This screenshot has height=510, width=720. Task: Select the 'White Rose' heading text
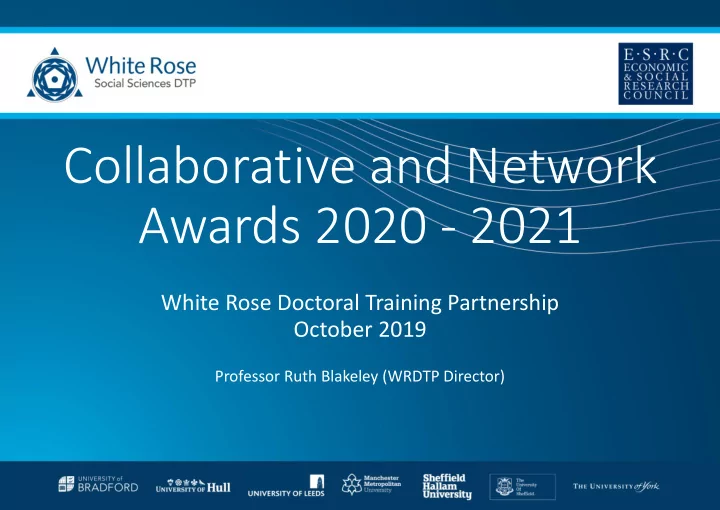141,66
